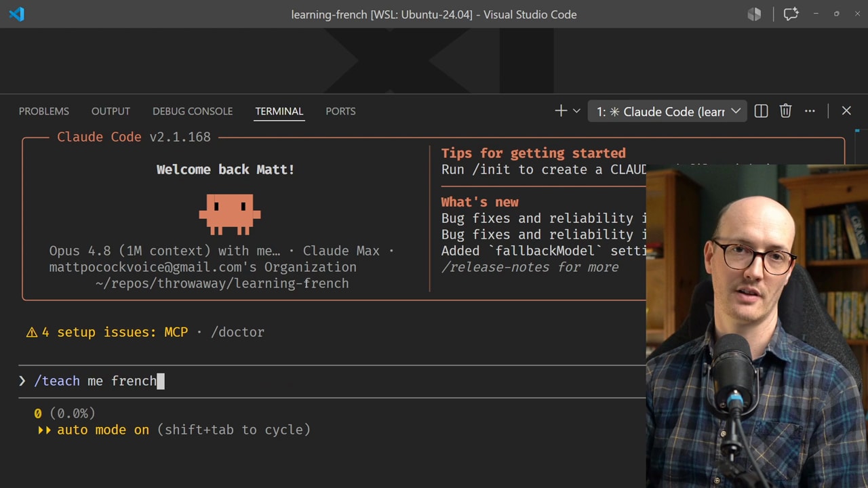Switch to the PROBLEMS tab

(44, 111)
